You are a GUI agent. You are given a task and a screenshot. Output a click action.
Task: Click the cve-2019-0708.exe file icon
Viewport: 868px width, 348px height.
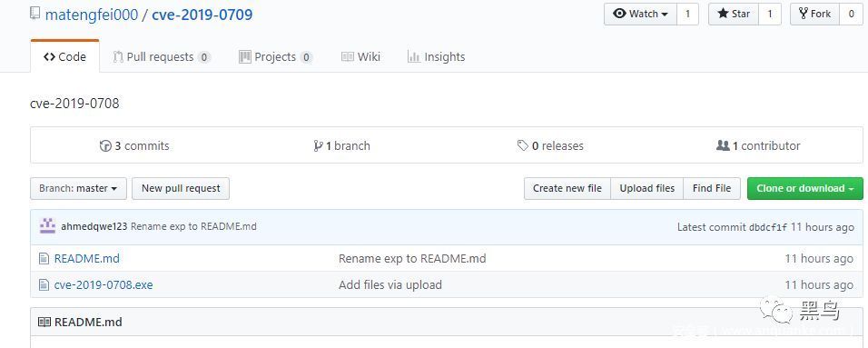(44, 284)
